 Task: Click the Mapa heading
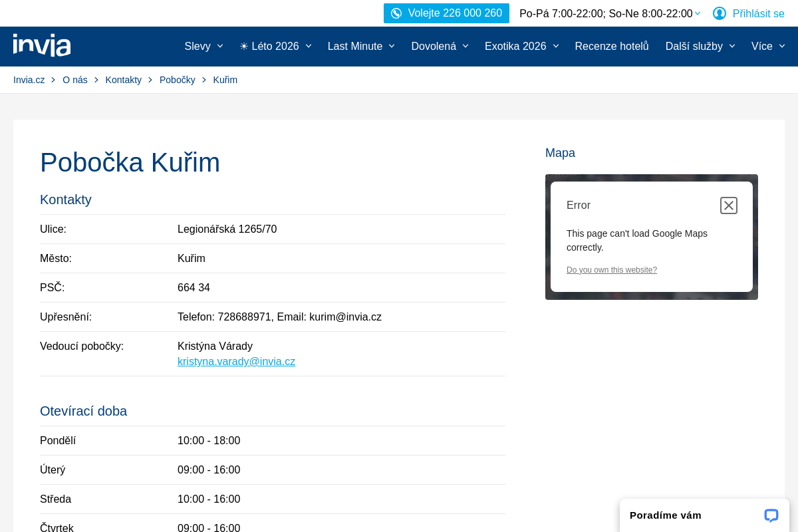tap(560, 153)
